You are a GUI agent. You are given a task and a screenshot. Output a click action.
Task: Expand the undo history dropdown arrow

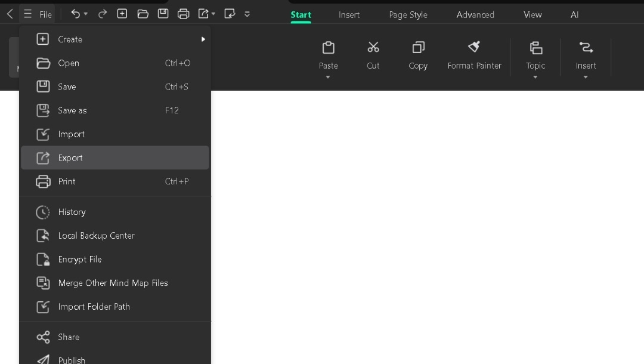85,14
